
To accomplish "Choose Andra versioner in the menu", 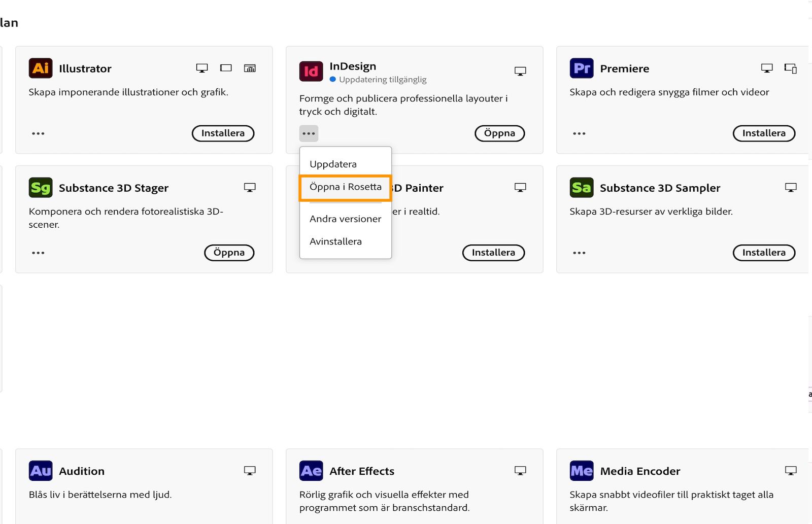I will [346, 219].
